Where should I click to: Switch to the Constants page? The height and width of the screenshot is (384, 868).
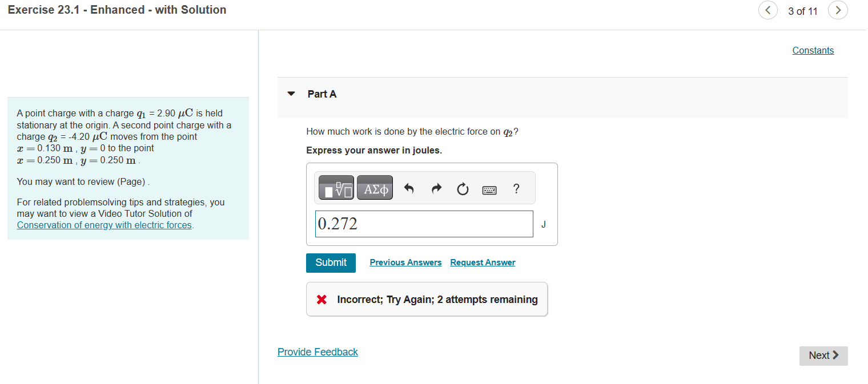(x=813, y=50)
